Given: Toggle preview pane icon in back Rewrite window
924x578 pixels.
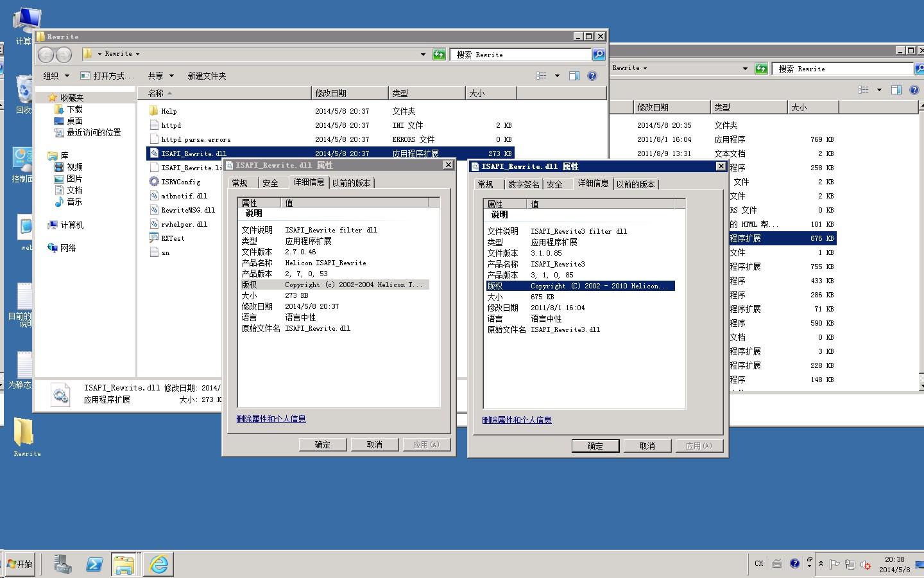Looking at the screenshot, I should pos(896,90).
